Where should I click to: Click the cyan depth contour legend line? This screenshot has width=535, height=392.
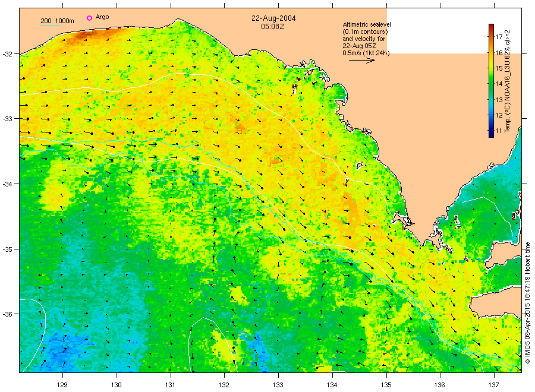point(50,26)
